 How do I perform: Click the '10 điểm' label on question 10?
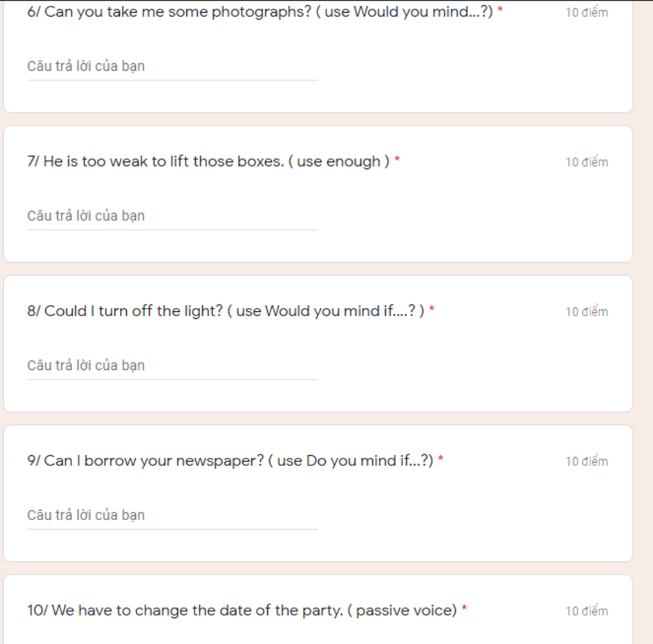click(587, 611)
